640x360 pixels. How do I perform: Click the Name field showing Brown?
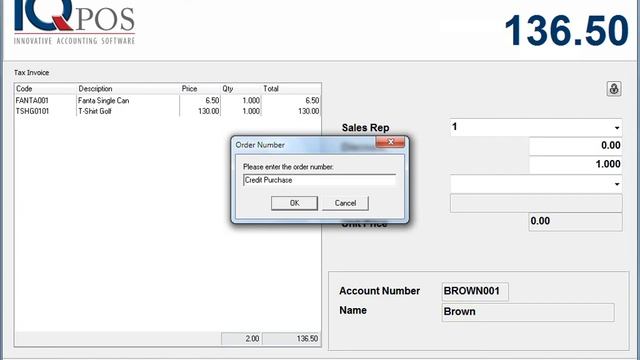pos(528,312)
